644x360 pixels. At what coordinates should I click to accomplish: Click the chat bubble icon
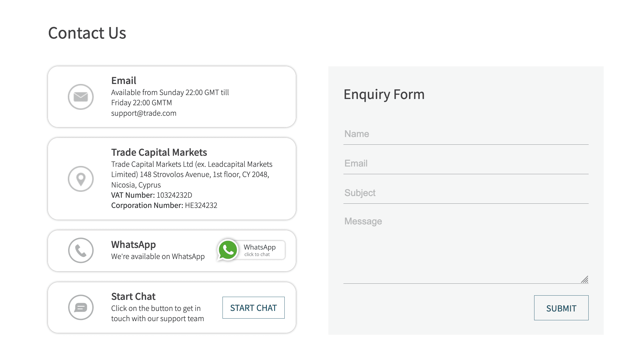tap(81, 307)
